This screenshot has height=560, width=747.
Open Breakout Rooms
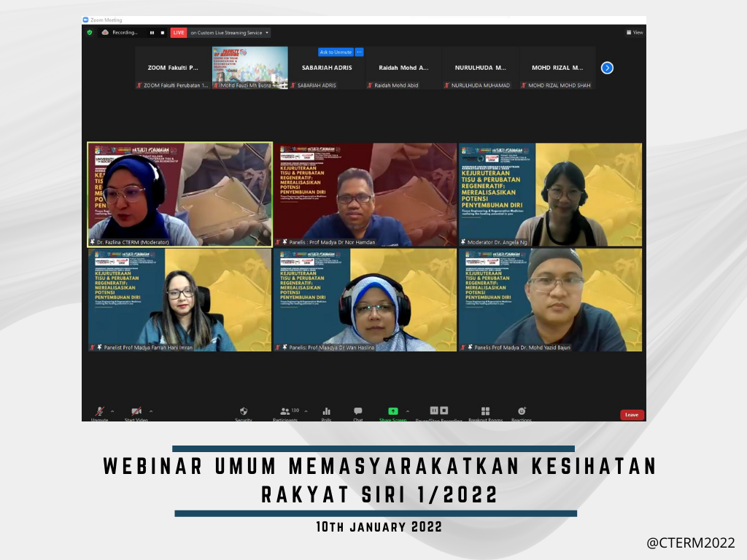(485, 412)
